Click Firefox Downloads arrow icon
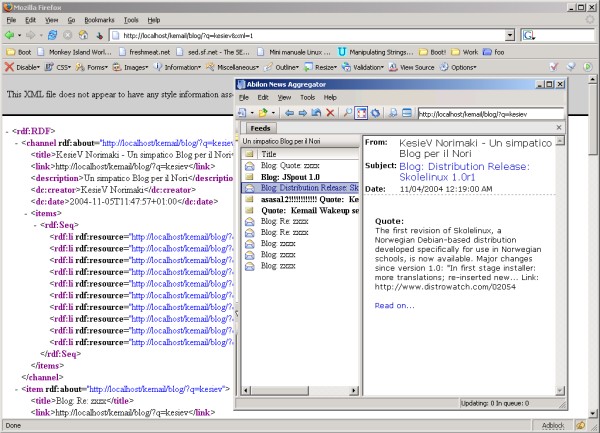The height and width of the screenshot is (433, 600). point(99,36)
